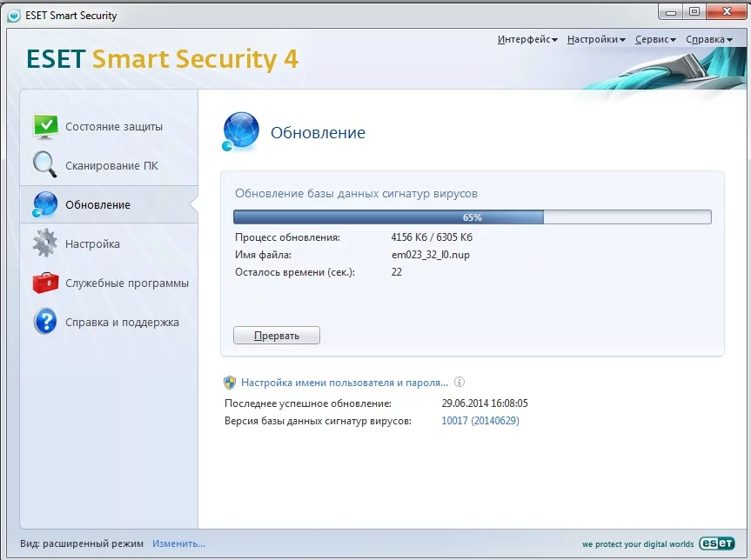Click Обновление базы данных сигнатур вирусов title
Screen dimensions: 751x560
356,193
